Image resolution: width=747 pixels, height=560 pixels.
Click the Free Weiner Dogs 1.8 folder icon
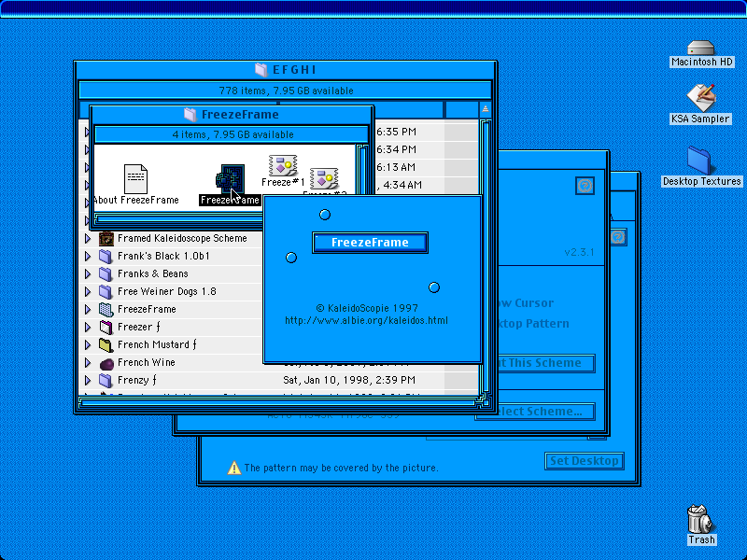[106, 291]
